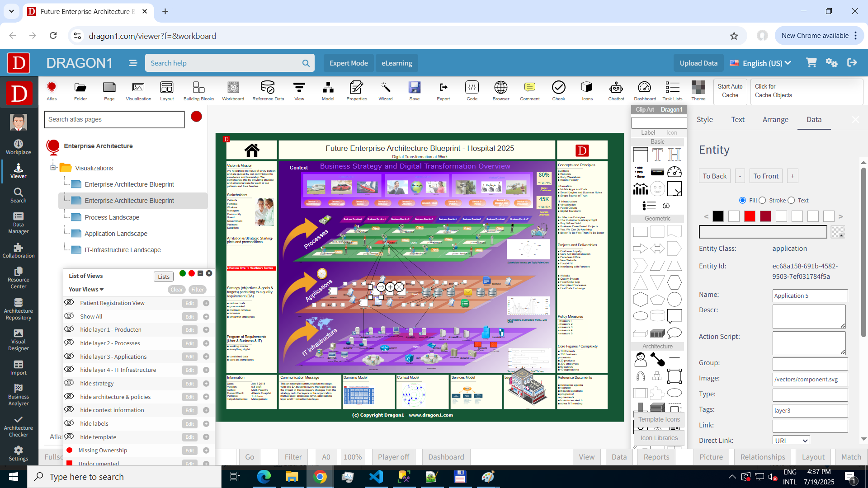Open Chrome tab search dropdown arrow
This screenshot has height=488, width=868.
click(x=11, y=11)
